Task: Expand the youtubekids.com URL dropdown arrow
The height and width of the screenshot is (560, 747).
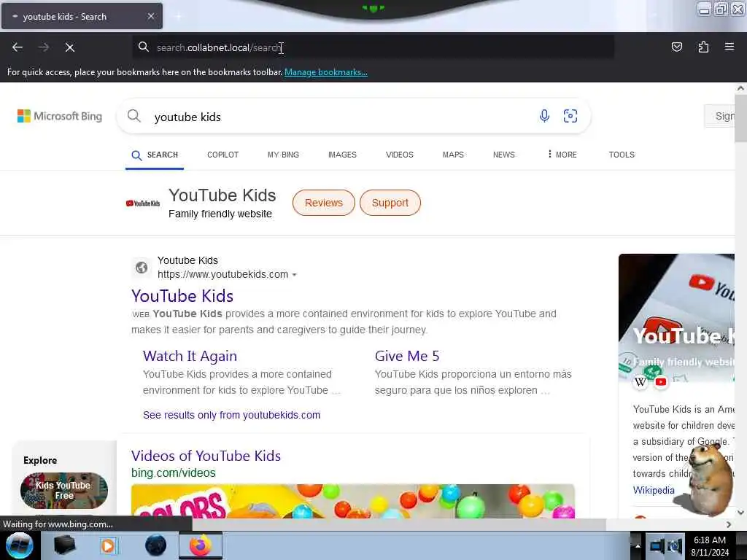Action: coord(295,275)
